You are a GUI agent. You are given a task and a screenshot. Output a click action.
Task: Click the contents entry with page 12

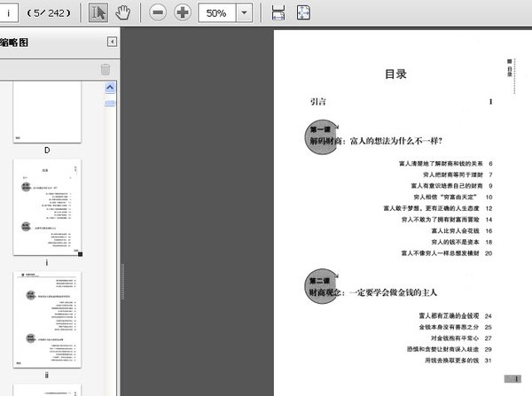[x=438, y=208]
